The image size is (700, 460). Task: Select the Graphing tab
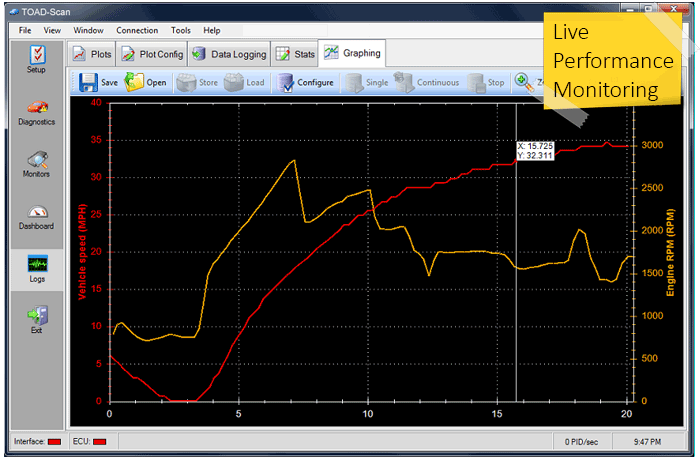[x=352, y=53]
